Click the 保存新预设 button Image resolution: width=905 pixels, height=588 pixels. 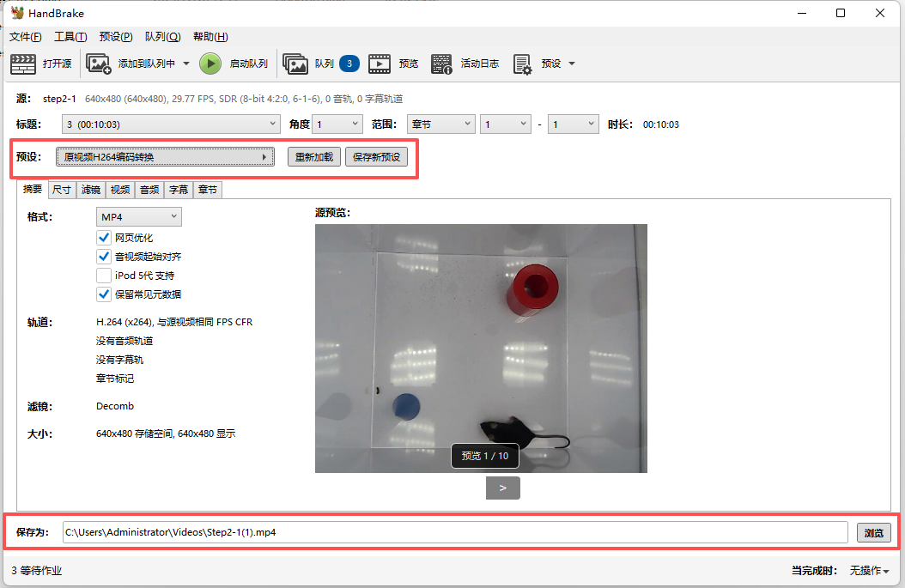(376, 157)
